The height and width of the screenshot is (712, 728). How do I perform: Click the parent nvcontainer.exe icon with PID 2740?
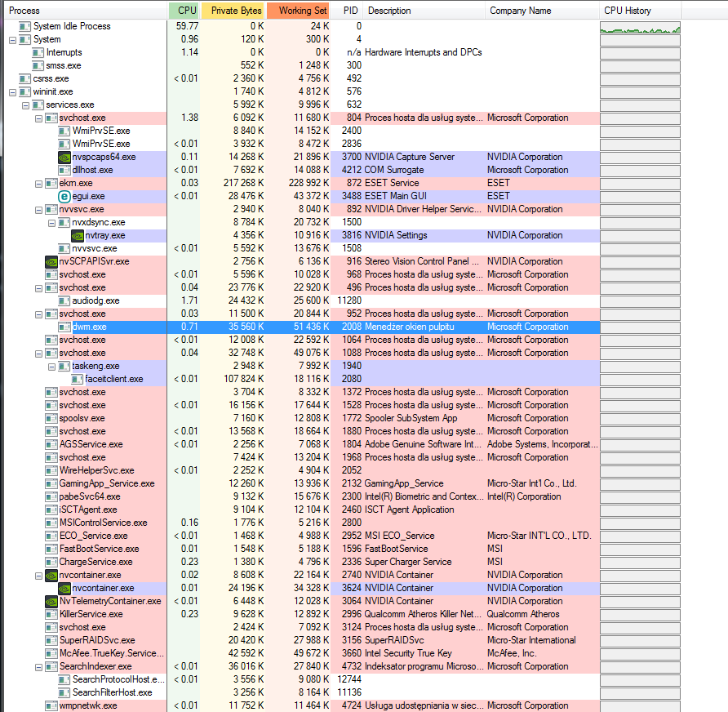(x=51, y=575)
